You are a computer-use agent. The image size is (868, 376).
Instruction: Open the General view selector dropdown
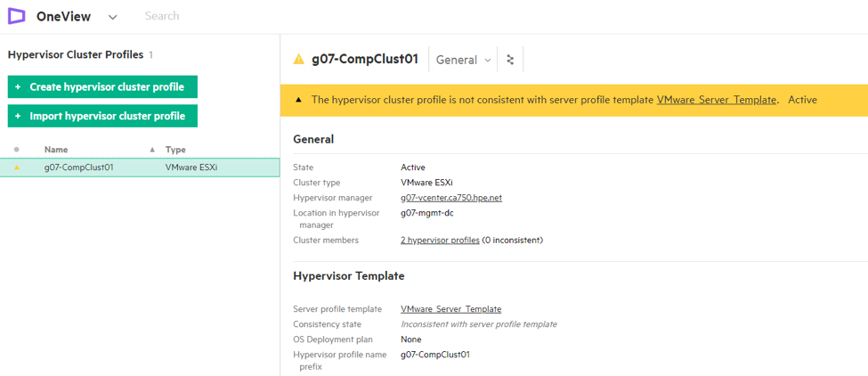(x=463, y=60)
